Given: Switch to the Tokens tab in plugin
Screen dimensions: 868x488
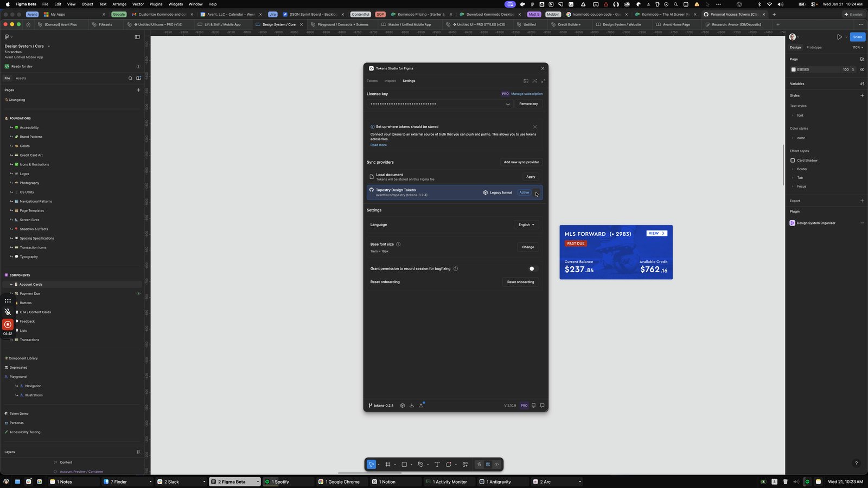Looking at the screenshot, I should coord(372,81).
